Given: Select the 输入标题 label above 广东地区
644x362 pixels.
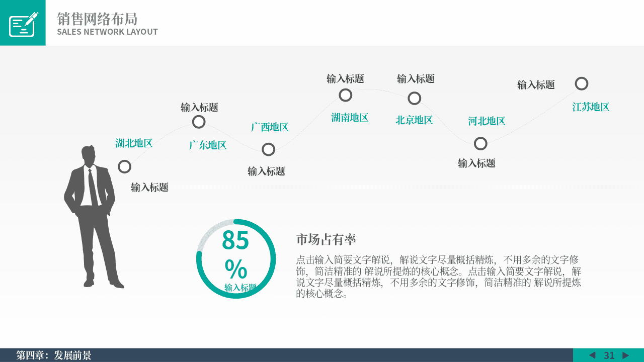Looking at the screenshot, I should click(x=199, y=107).
